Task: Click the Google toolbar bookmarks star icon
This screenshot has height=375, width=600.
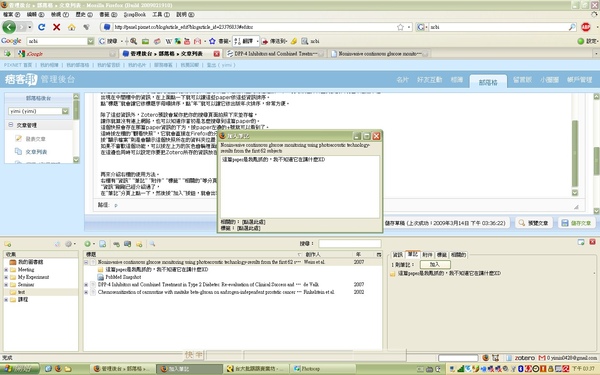Action: 212,41
